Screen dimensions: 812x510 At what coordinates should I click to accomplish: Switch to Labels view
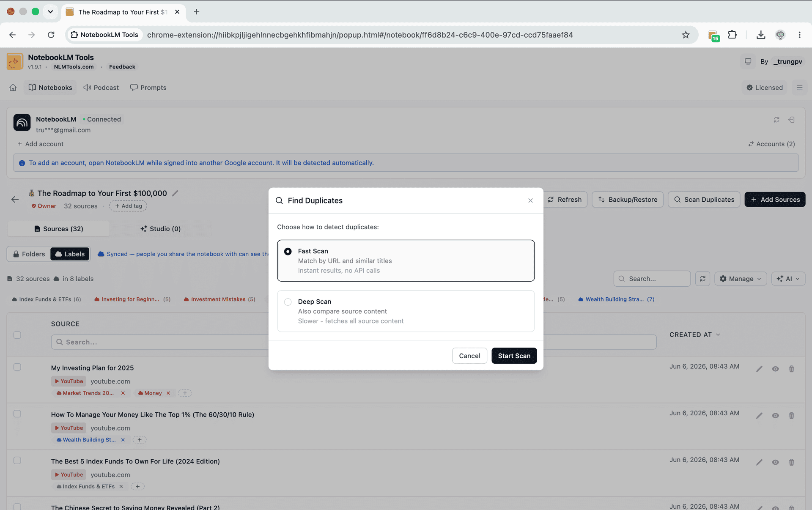(70, 254)
